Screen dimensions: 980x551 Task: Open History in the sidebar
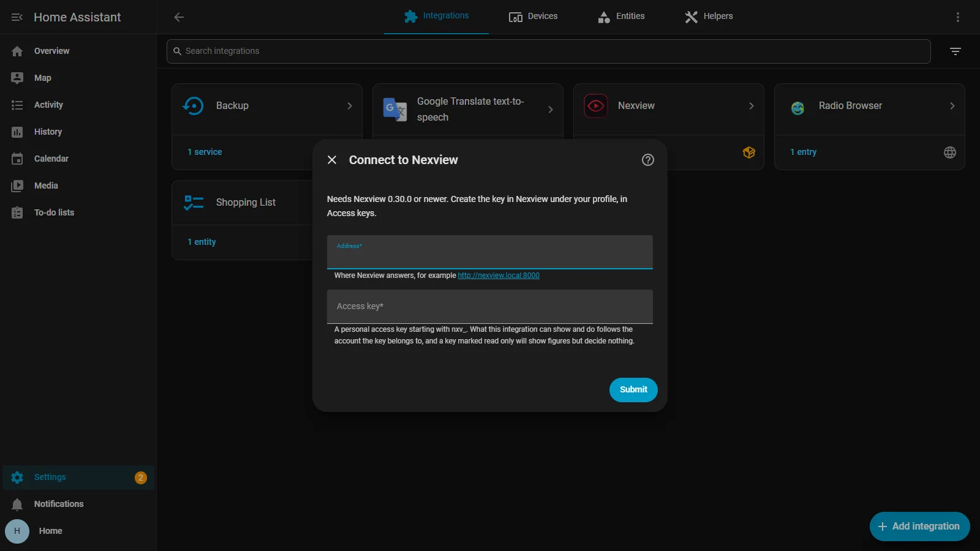(x=78, y=132)
